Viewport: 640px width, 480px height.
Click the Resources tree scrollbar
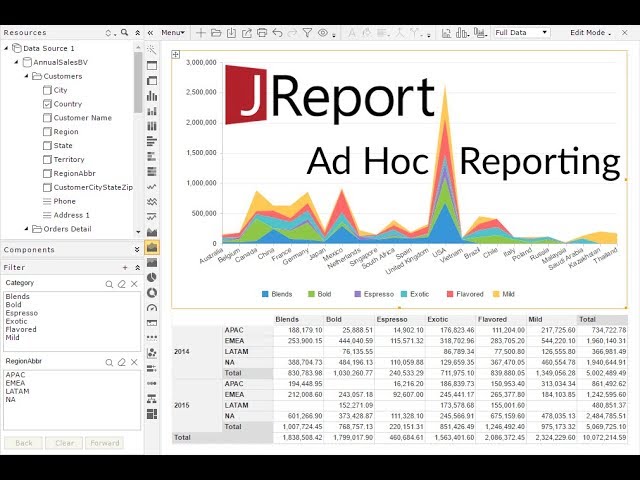coord(138,82)
